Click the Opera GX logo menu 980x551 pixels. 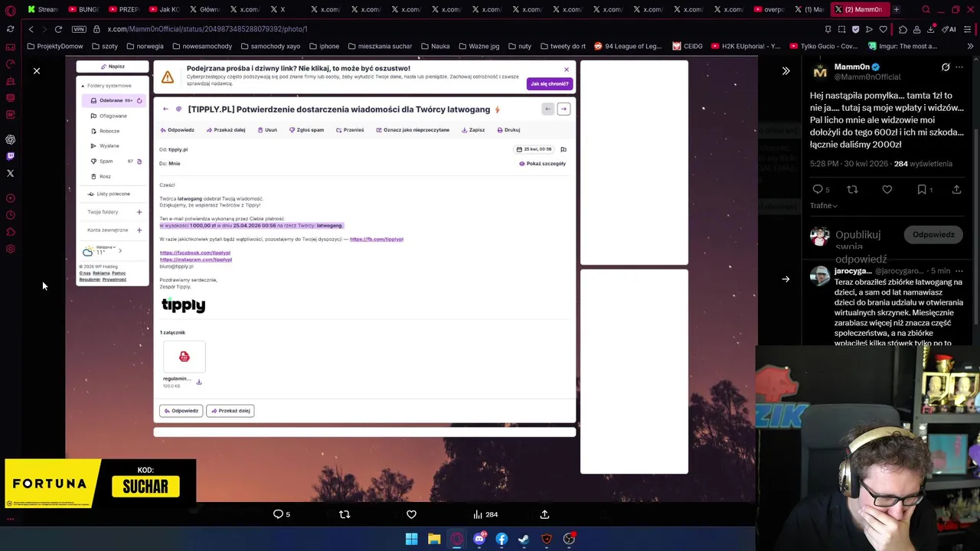pos(10,10)
